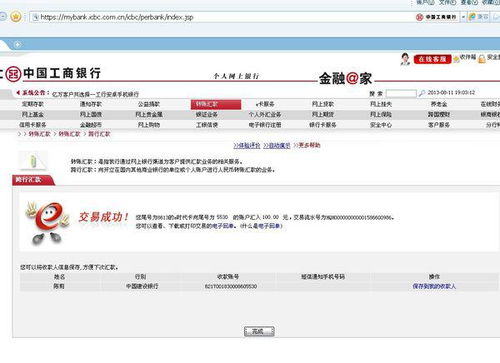The width and height of the screenshot is (500, 363).
Task: Click the >>自助演示 link
Action: pos(277,146)
